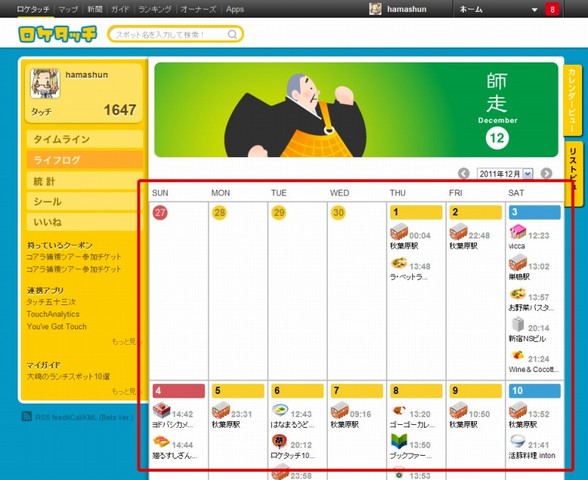Click pink shop icon at 12:23
This screenshot has width=588, height=480.
click(518, 232)
